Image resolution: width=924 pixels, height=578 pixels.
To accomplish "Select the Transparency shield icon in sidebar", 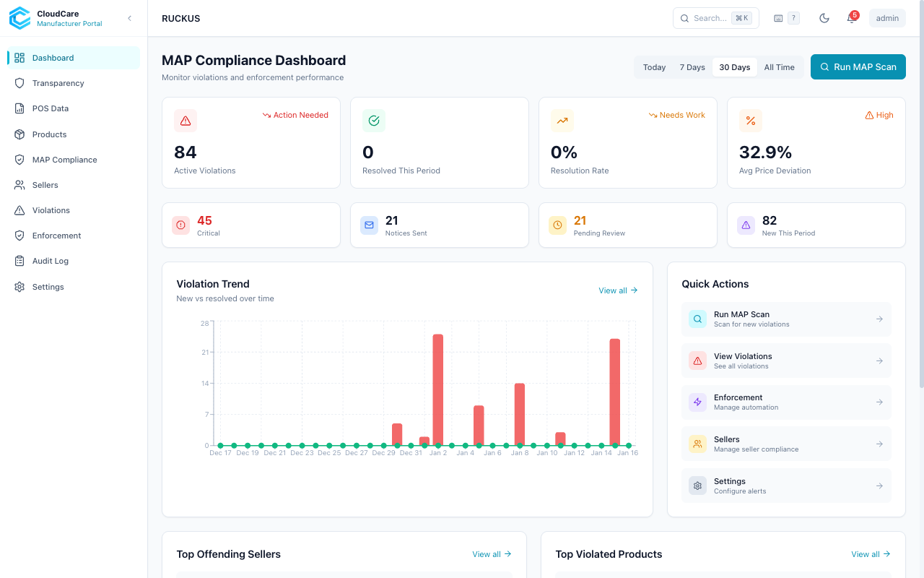I will 19,82.
